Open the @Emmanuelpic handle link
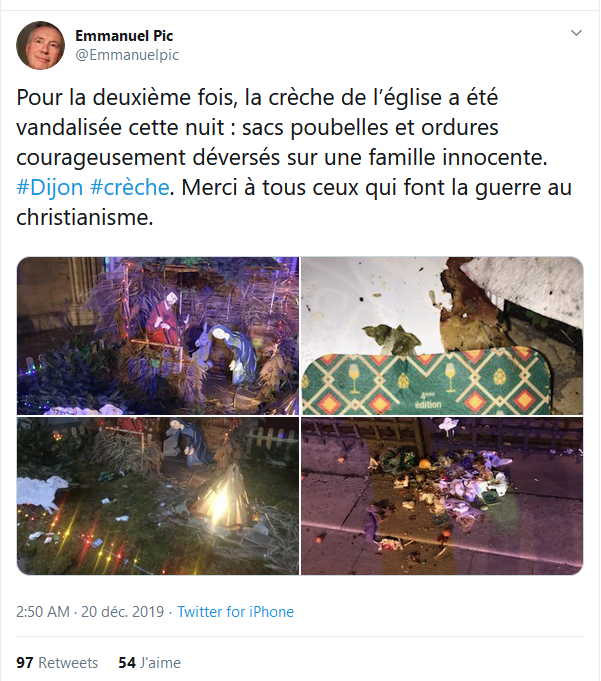 point(127,55)
